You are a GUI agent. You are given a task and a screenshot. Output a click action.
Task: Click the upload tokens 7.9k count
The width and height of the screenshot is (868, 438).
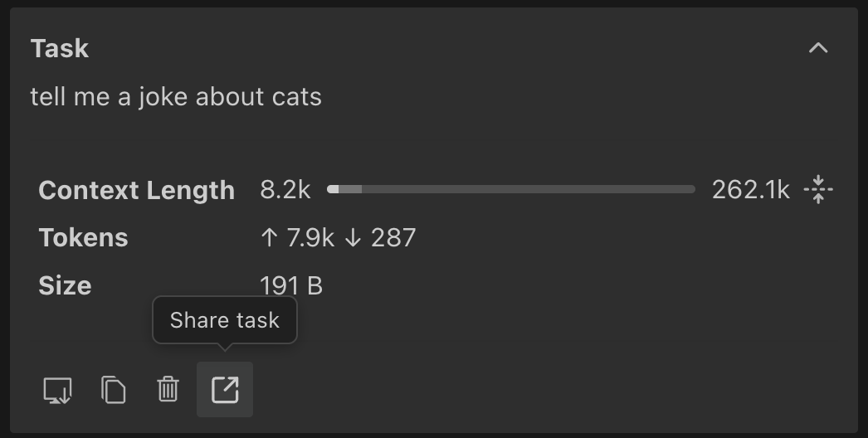click(x=310, y=238)
